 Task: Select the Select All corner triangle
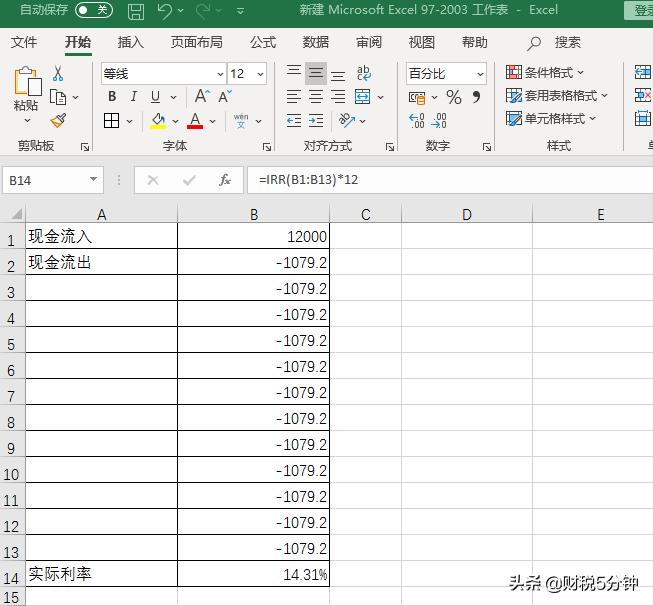pos(16,214)
